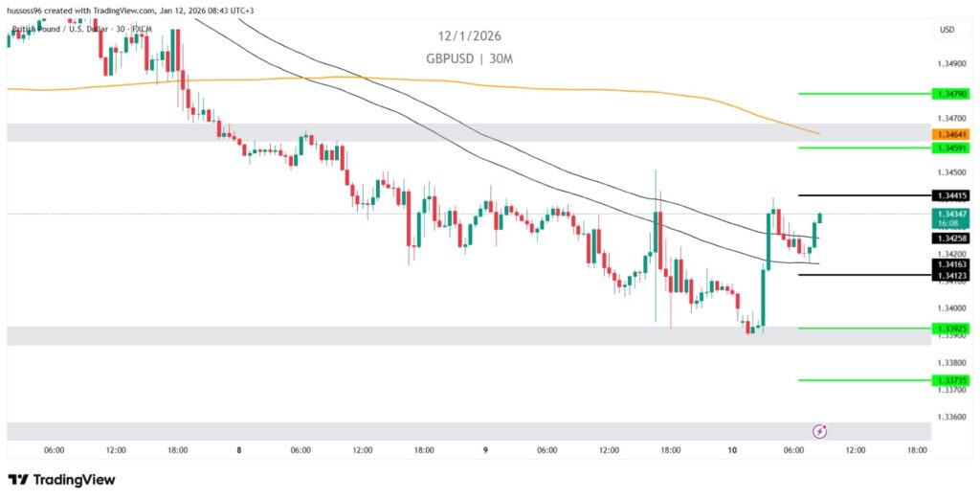Select the 1.34258 price label
The image size is (980, 500).
[x=953, y=237]
